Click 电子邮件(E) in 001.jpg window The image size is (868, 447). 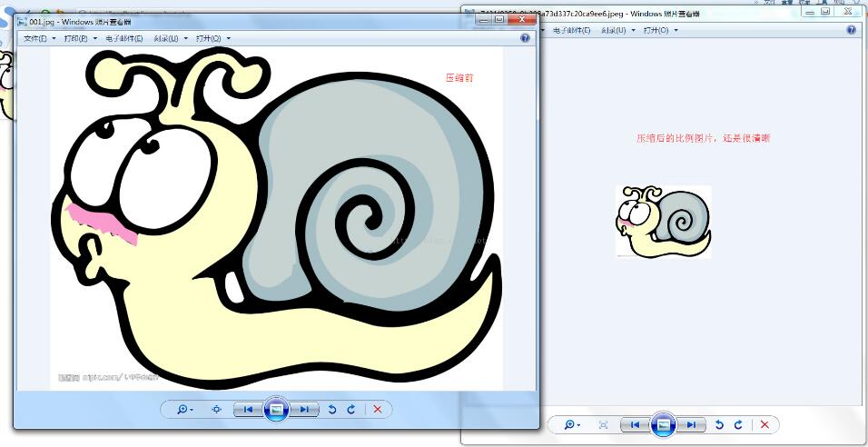point(124,38)
